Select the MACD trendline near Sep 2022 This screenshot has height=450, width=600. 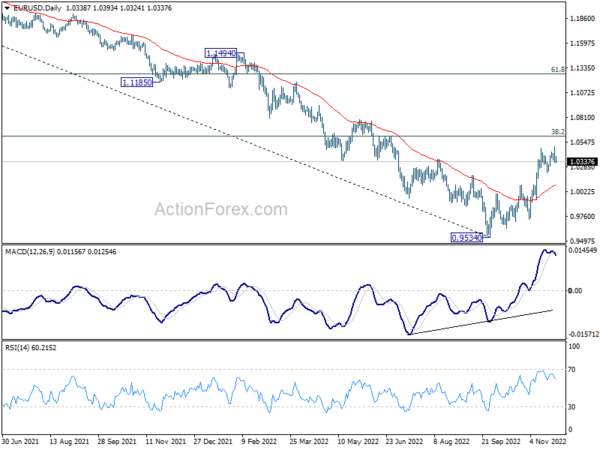pyautogui.click(x=481, y=322)
